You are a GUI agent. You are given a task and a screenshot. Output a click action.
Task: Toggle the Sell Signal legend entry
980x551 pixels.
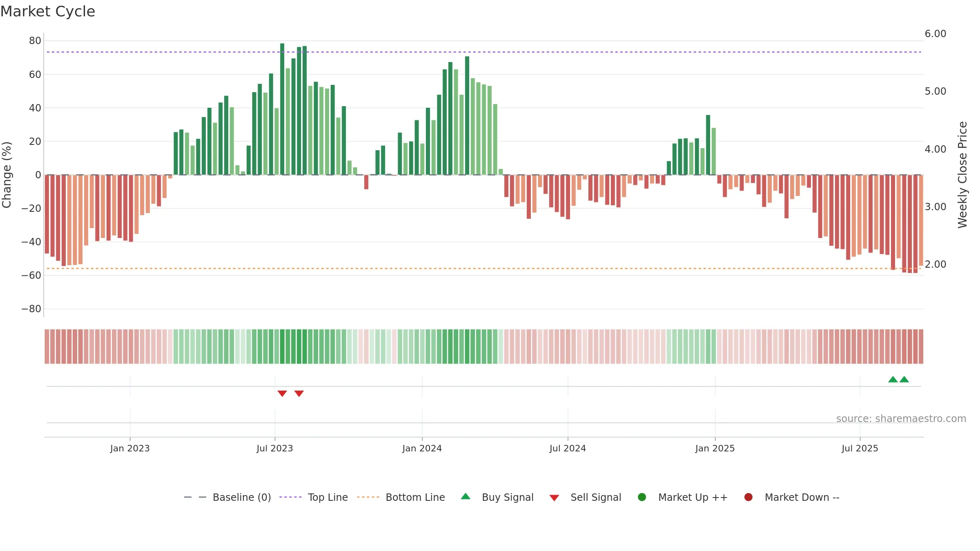click(x=585, y=497)
